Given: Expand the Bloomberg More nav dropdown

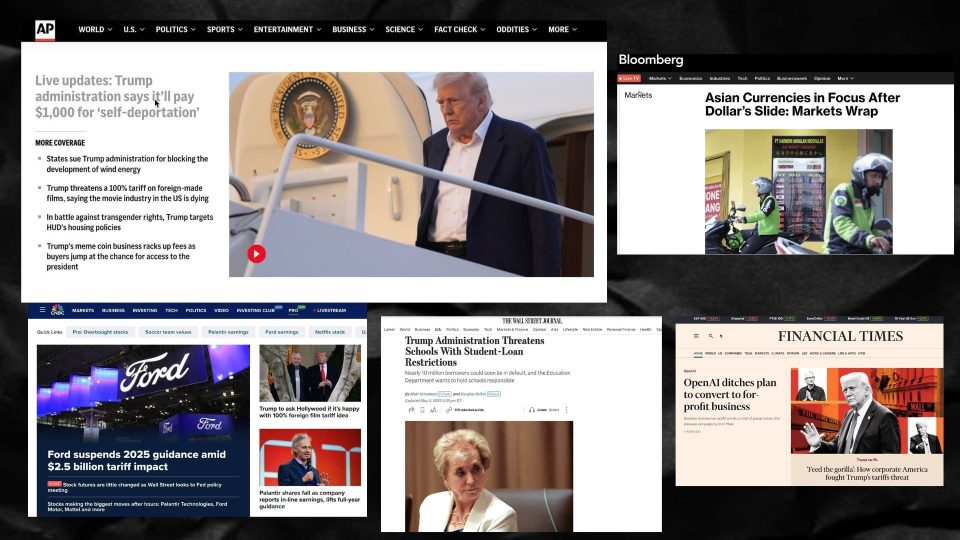Looking at the screenshot, I should click(846, 78).
